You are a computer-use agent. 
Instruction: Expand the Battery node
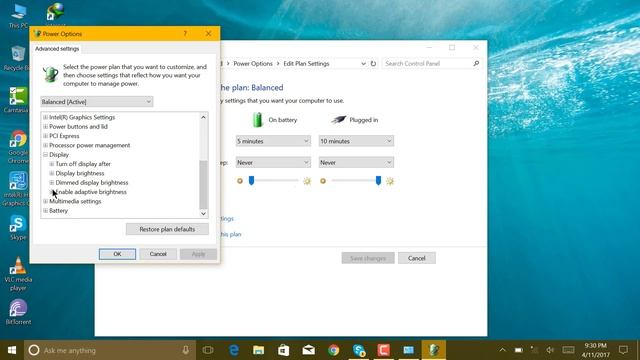coord(45,211)
